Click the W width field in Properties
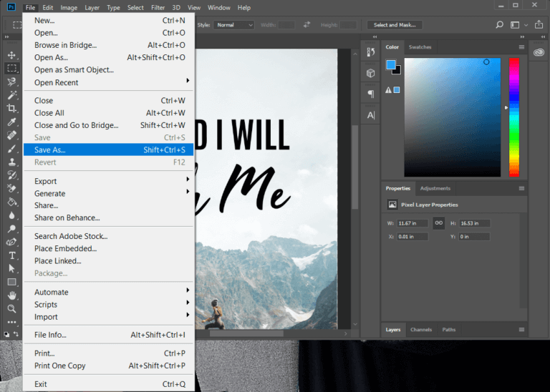 [412, 223]
